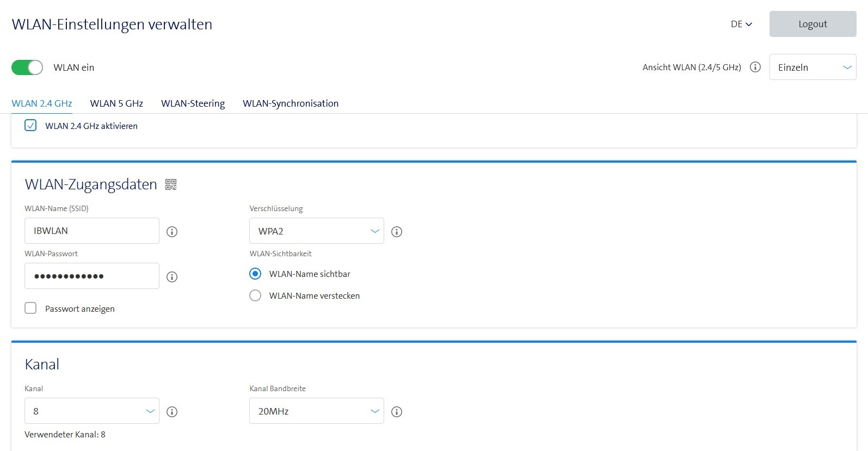Click info icon next to WLAN-Passwort field
This screenshot has width=868, height=451.
coord(172,277)
